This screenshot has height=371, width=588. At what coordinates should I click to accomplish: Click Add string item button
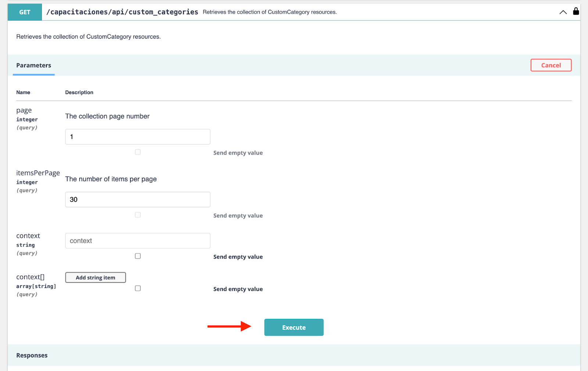(96, 278)
